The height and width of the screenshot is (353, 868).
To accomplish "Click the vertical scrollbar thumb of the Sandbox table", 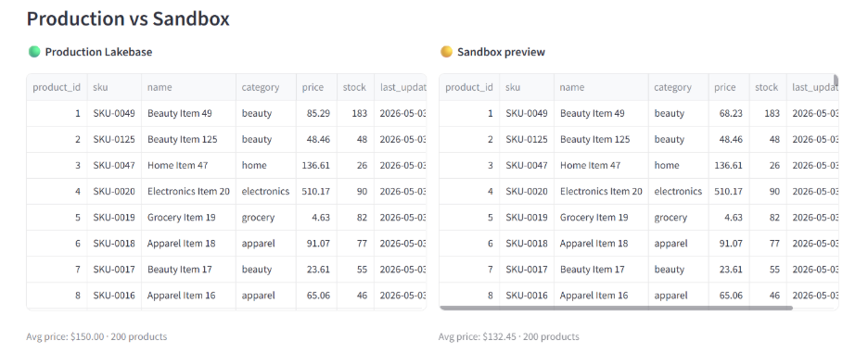I will (836, 81).
